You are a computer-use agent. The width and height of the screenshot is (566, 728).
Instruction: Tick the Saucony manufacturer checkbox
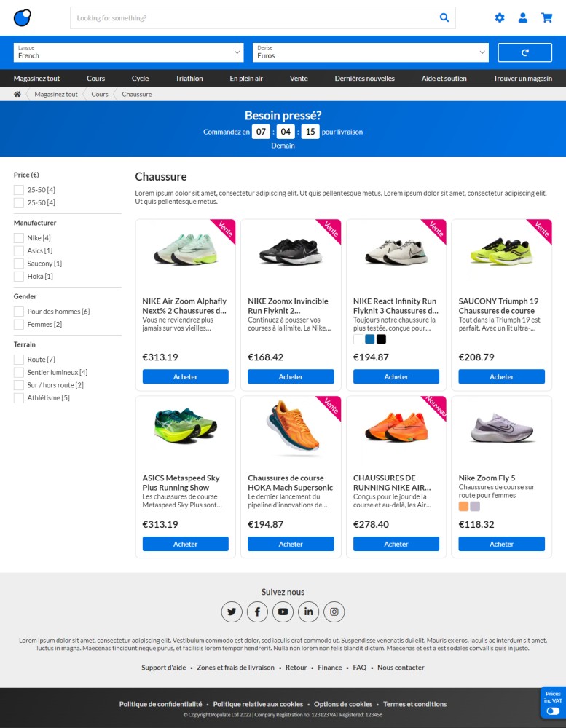19,264
